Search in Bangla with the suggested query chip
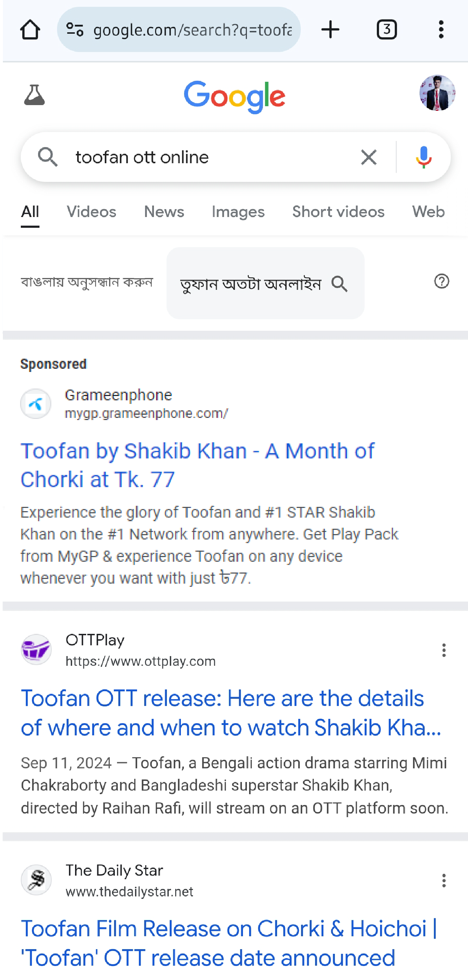 [265, 283]
